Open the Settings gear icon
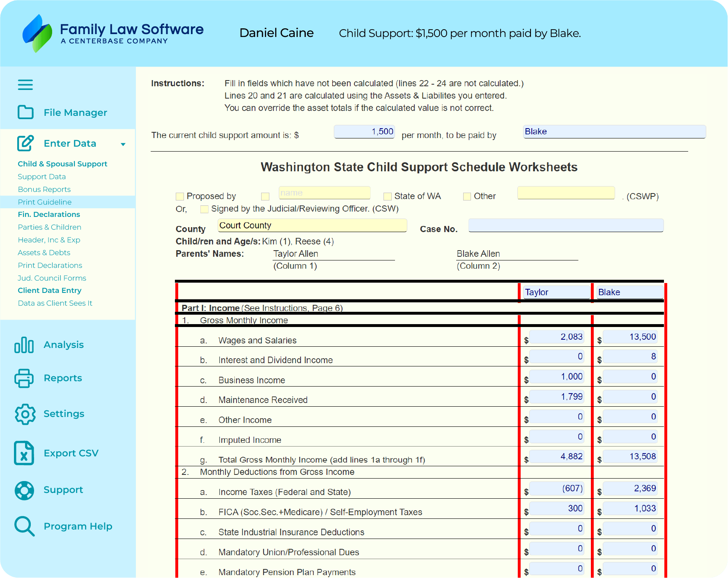The width and height of the screenshot is (728, 578). 25,414
